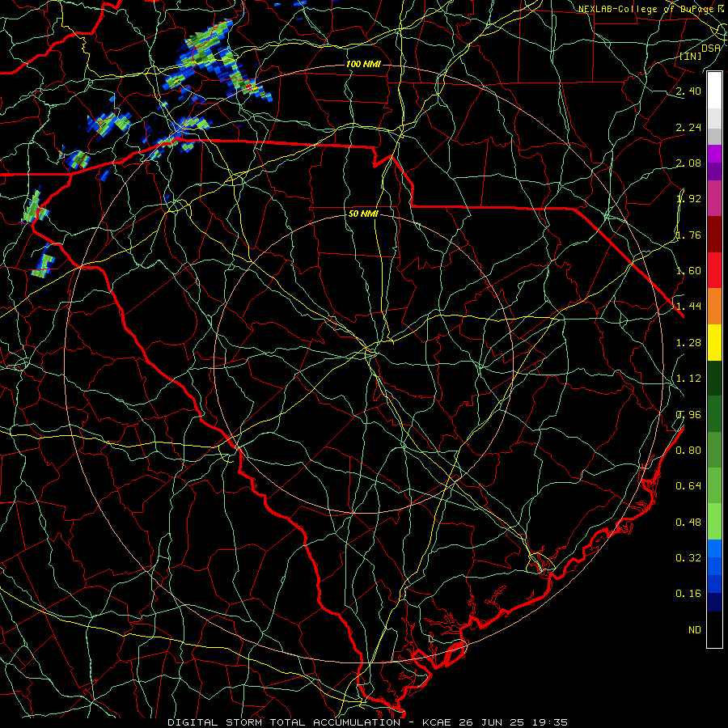Pick the white swatch atop the legend
The image size is (728, 728).
point(714,91)
